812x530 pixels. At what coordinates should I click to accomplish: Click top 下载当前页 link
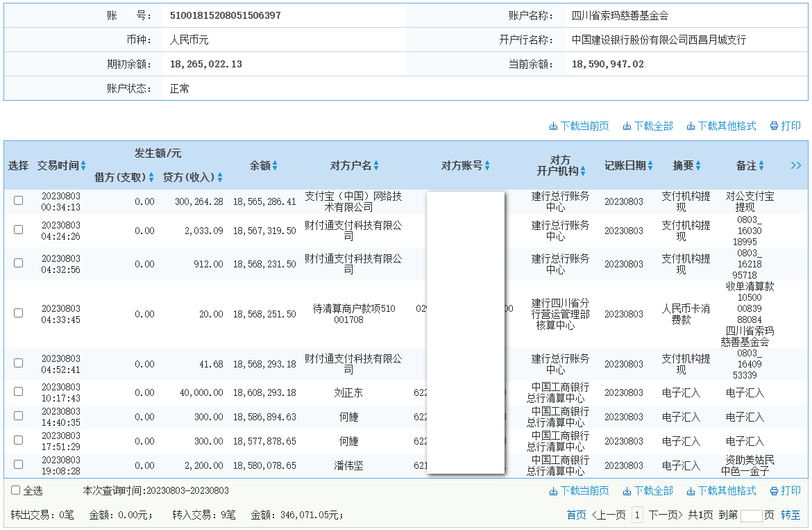[579, 126]
